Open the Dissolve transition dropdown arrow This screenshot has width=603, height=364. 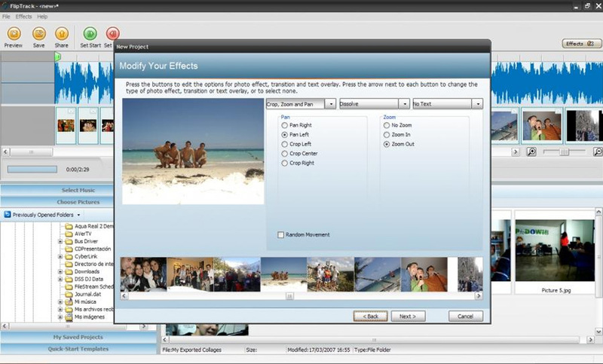(x=404, y=104)
